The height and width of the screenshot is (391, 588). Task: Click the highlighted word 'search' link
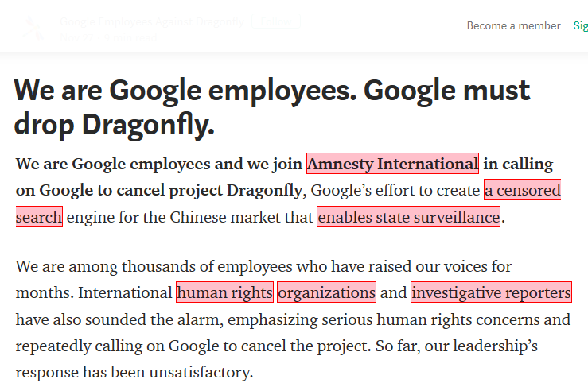click(39, 217)
